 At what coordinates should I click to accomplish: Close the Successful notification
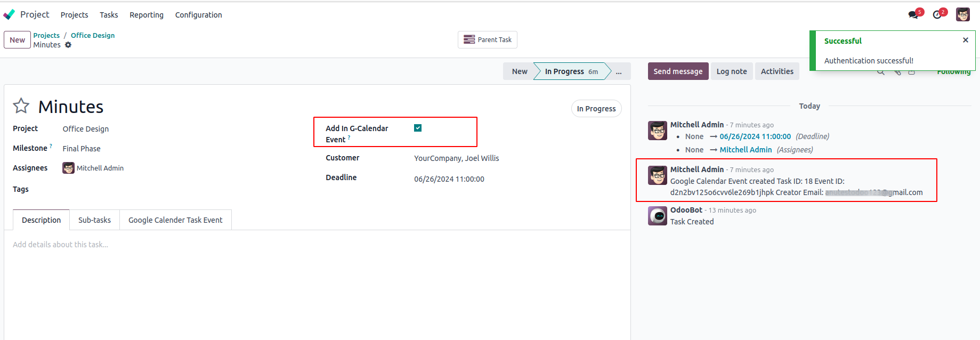965,40
